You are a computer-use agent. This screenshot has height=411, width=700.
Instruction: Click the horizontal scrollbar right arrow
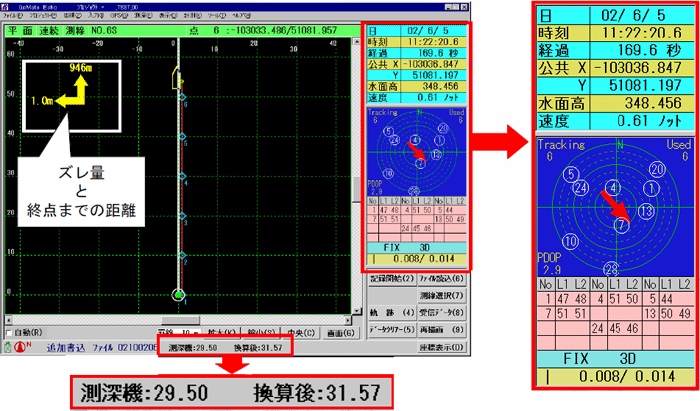(x=348, y=320)
